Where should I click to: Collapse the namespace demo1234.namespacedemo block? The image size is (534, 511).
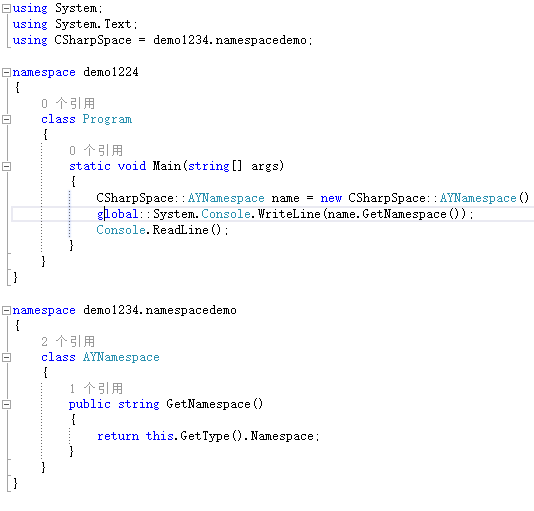coord(6,310)
